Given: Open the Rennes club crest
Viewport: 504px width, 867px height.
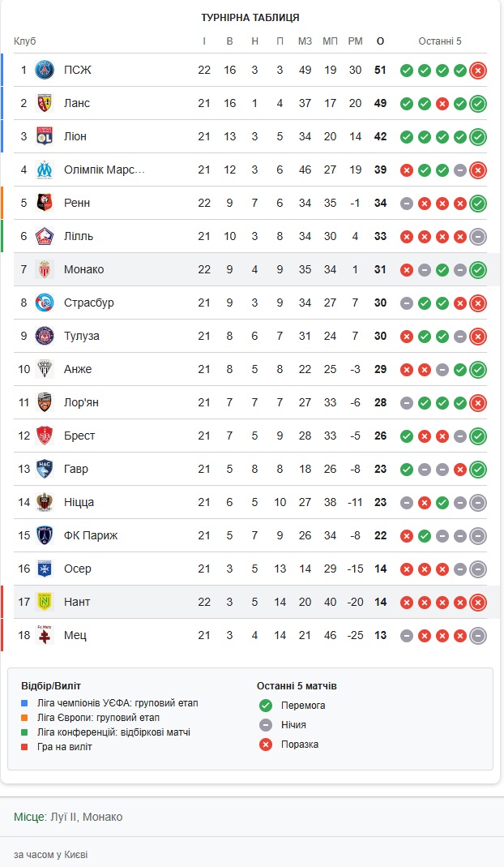Looking at the screenshot, I should pyautogui.click(x=45, y=203).
